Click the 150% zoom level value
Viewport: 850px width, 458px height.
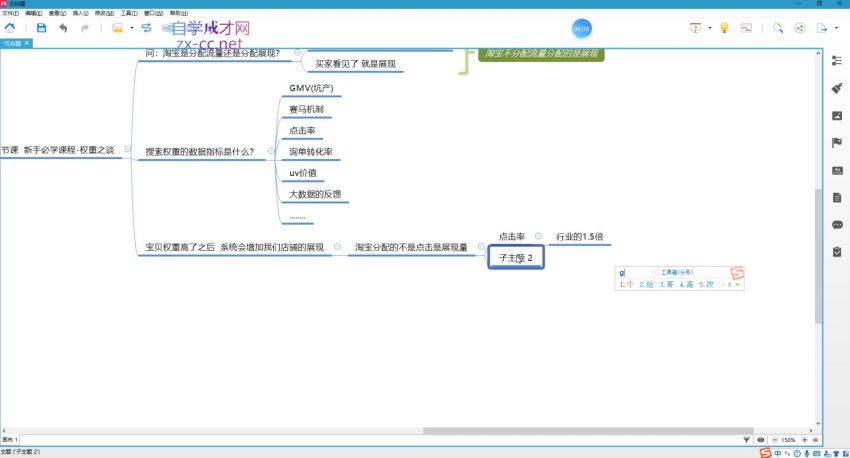789,440
